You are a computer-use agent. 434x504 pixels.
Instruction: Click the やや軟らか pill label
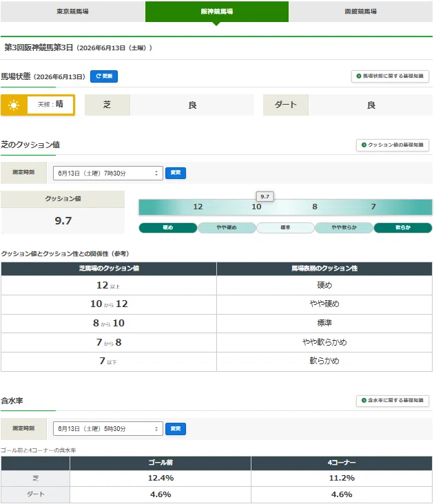tap(344, 228)
